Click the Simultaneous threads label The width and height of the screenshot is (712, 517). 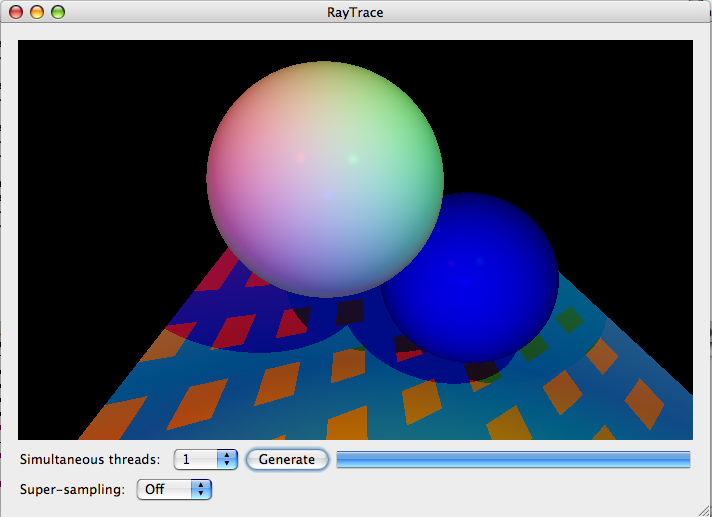tap(90, 459)
